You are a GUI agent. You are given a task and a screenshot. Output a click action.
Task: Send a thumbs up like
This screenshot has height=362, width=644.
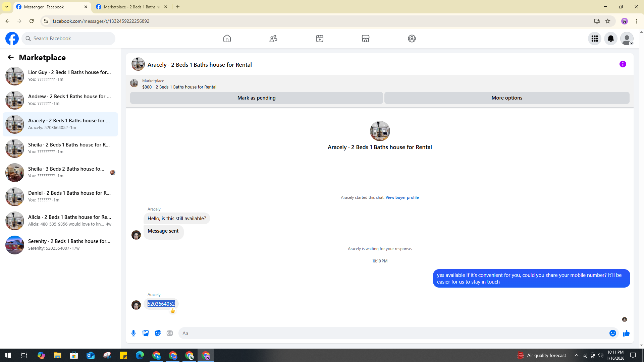(626, 333)
